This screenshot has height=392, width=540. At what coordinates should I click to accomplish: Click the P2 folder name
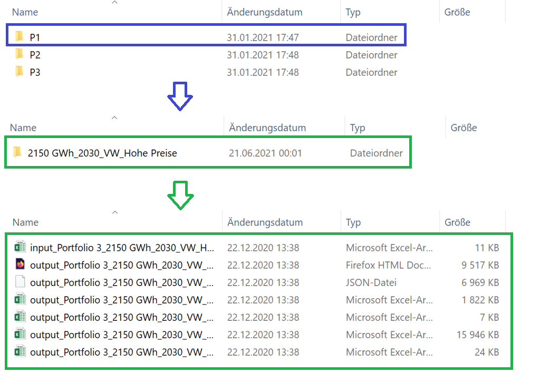[x=35, y=55]
